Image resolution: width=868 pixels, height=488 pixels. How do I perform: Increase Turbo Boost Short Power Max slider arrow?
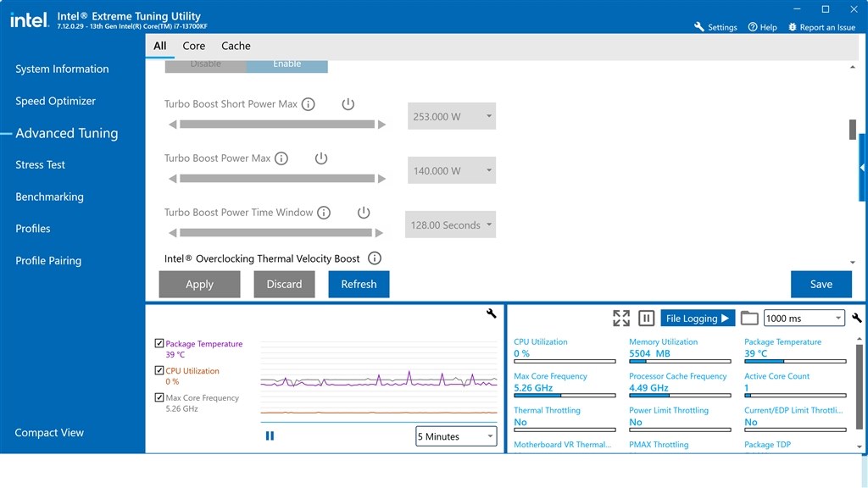(x=381, y=125)
